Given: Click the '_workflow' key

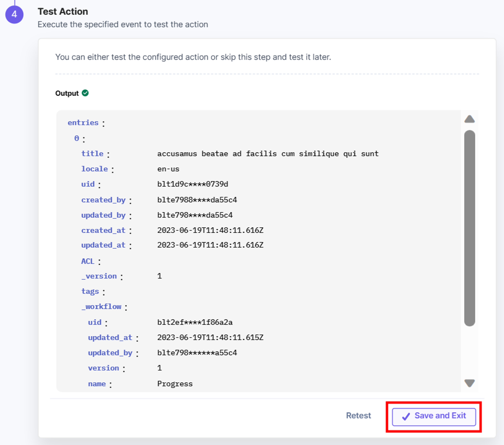Looking at the screenshot, I should 101,307.
